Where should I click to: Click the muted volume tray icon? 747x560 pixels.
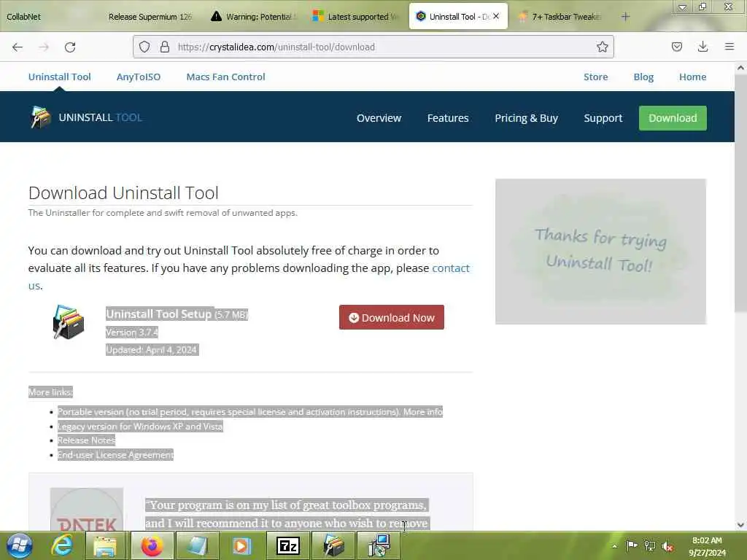coord(667,546)
